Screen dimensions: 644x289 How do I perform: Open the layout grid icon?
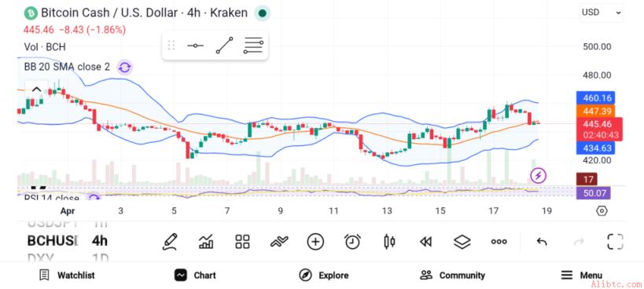[242, 241]
